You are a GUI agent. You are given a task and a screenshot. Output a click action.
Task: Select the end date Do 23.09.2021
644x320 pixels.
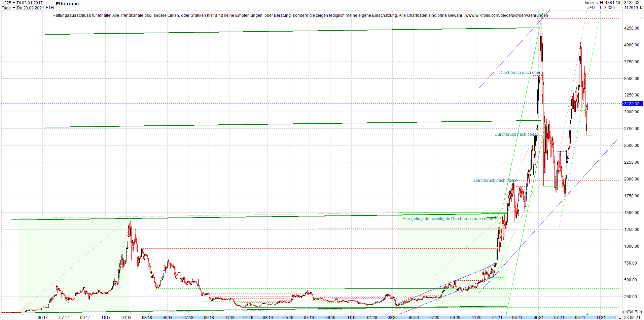pyautogui.click(x=30, y=8)
